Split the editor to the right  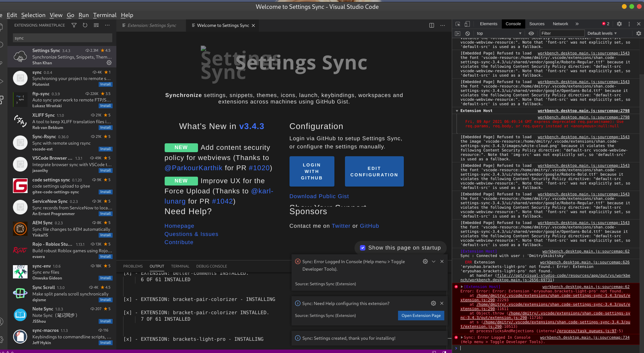coord(431,25)
